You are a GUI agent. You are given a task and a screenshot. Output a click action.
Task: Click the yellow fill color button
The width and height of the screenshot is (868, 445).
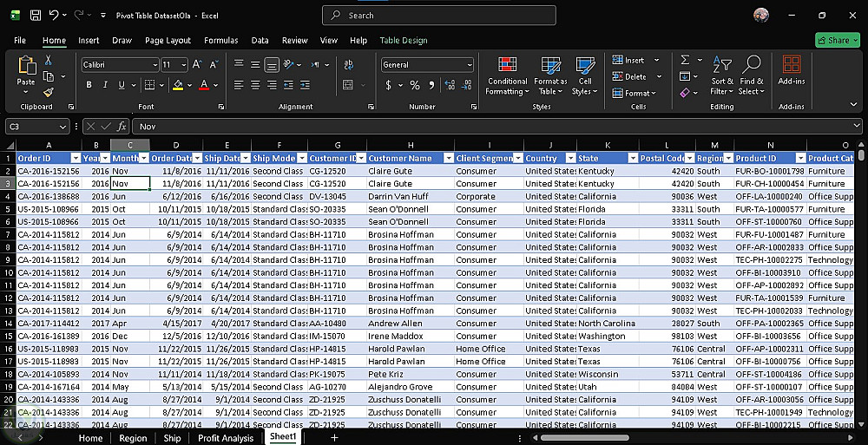click(x=177, y=85)
